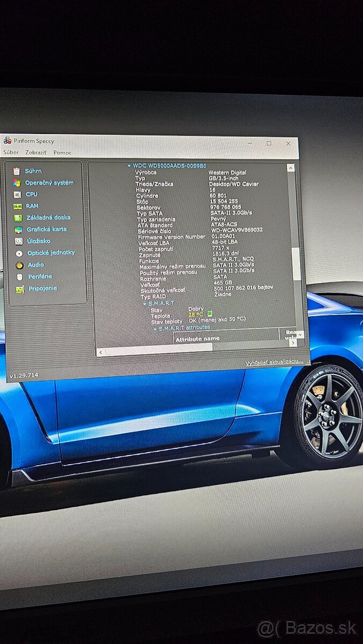The width and height of the screenshot is (363, 644).
Task: Select the Optické jednotky disc icon
Action: click(19, 253)
